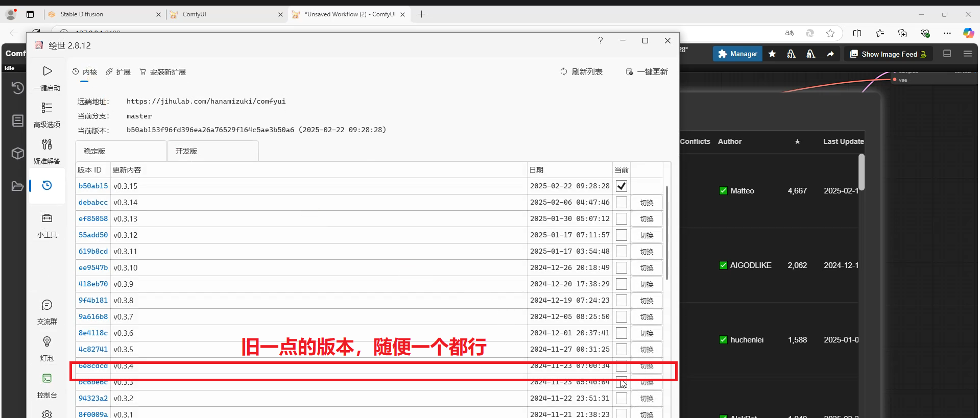Tick the checkbox for v0.3.8
Screen dimensions: 980x418
pyautogui.click(x=622, y=301)
